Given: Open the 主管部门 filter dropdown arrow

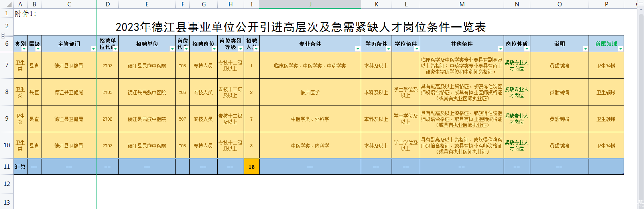Looking at the screenshot, I should point(93,49).
